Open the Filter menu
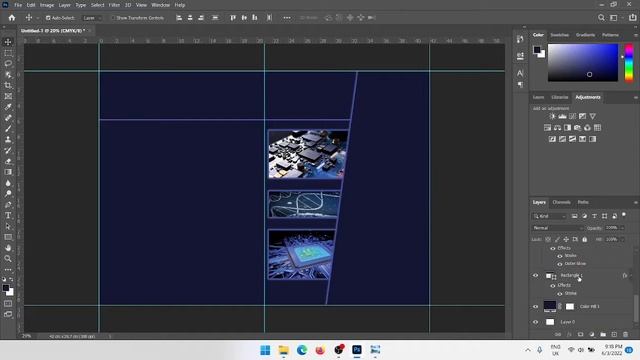Image resolution: width=640 pixels, height=360 pixels. coord(114,5)
